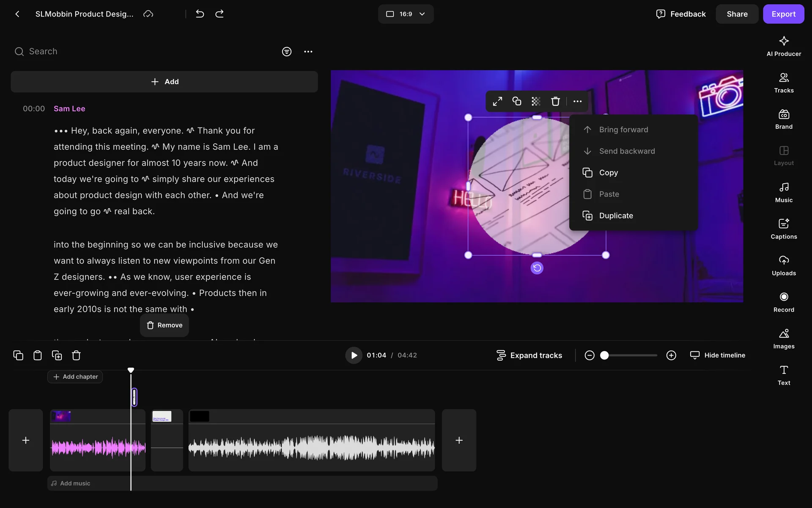Toggle fullscreen fit on overlay toolbar
This screenshot has height=508, width=812.
point(497,101)
